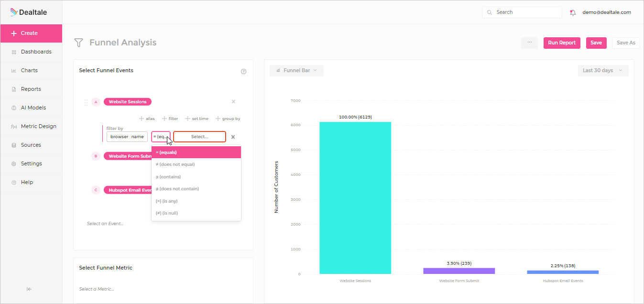Viewport: 644px width, 304px height.
Task: Choose the (is null) operator
Action: (x=196, y=213)
